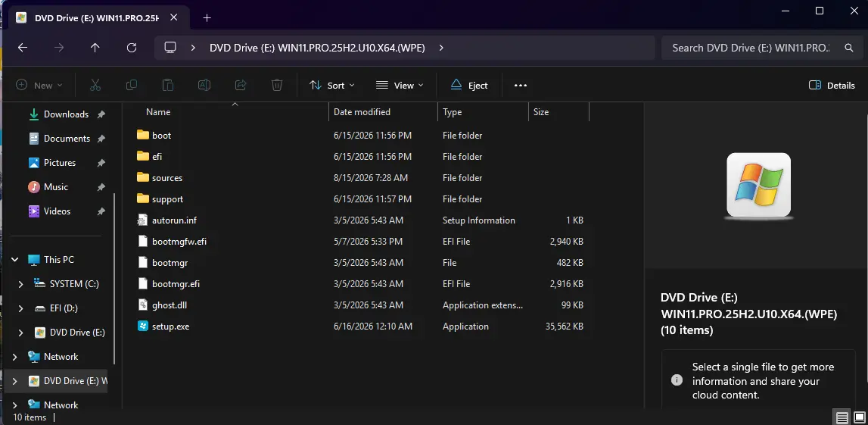Open the See more three-dots menu
Image resolution: width=868 pixels, height=425 pixels.
[x=521, y=86]
